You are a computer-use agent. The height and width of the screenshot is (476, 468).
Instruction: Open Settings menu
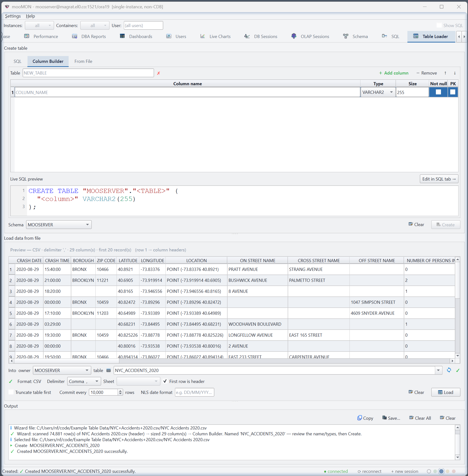(13, 16)
